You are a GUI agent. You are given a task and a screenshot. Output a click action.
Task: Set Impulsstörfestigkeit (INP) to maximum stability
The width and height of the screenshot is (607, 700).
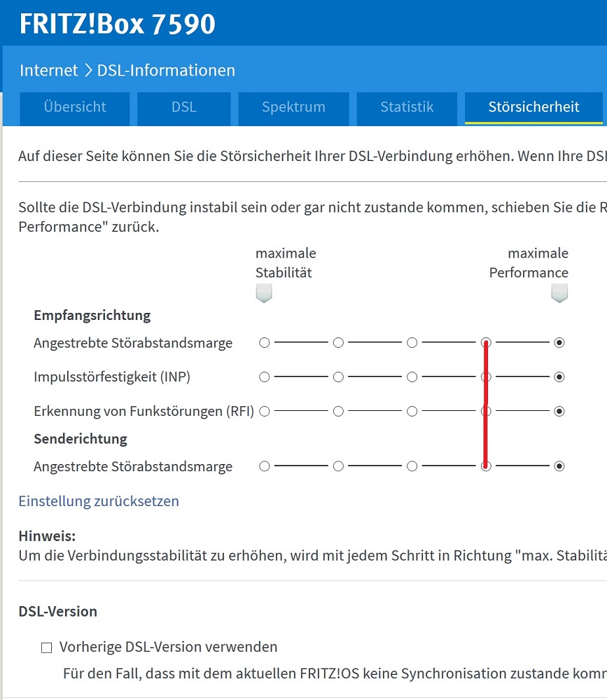point(265,377)
